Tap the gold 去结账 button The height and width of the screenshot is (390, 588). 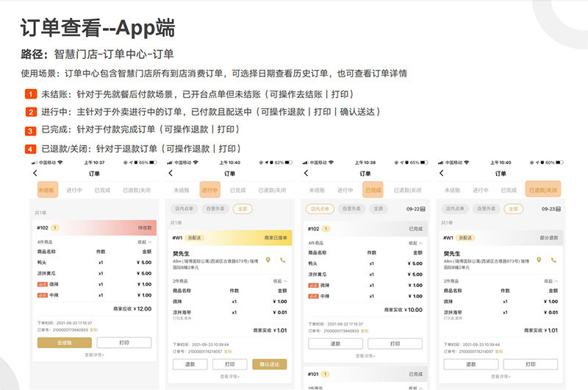coord(65,343)
